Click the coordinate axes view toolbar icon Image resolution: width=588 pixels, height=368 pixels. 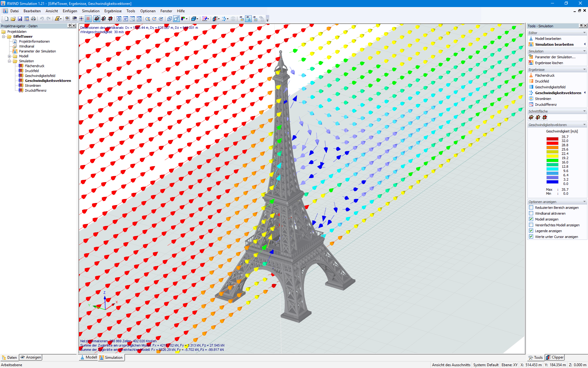[183, 19]
